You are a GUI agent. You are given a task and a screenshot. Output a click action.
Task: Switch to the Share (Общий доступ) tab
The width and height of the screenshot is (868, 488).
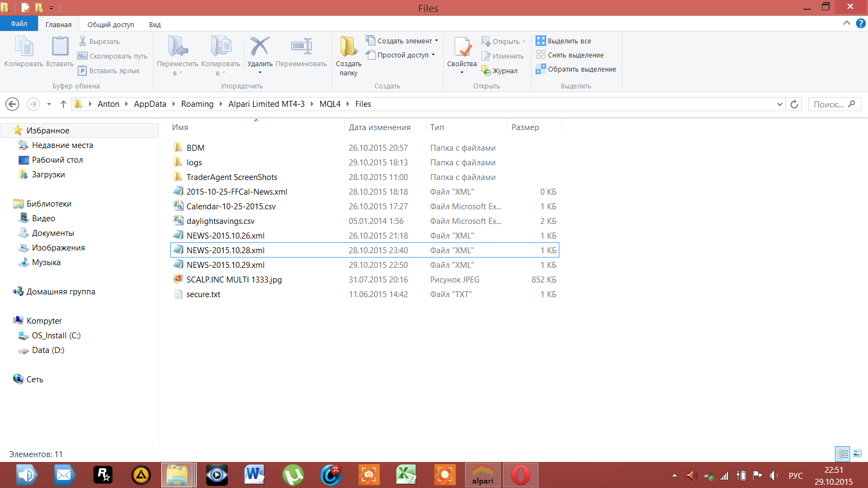click(x=111, y=24)
